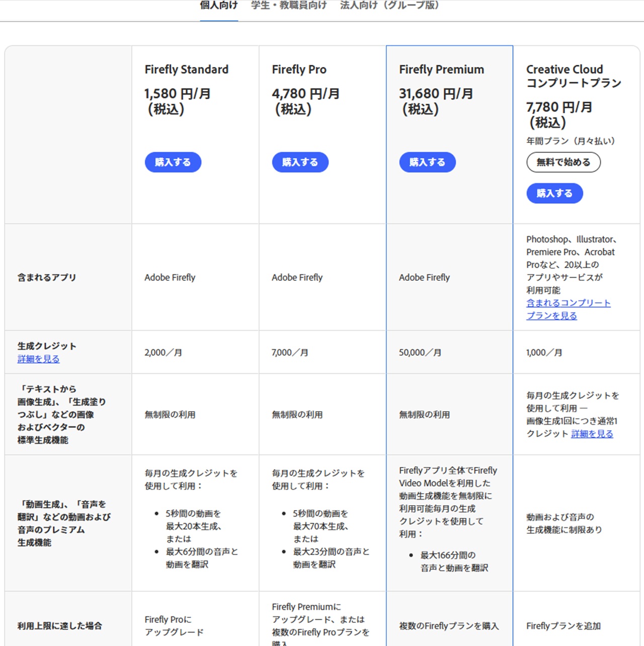Click the 50,000/月 credit value
This screenshot has width=644, height=646.
420,352
